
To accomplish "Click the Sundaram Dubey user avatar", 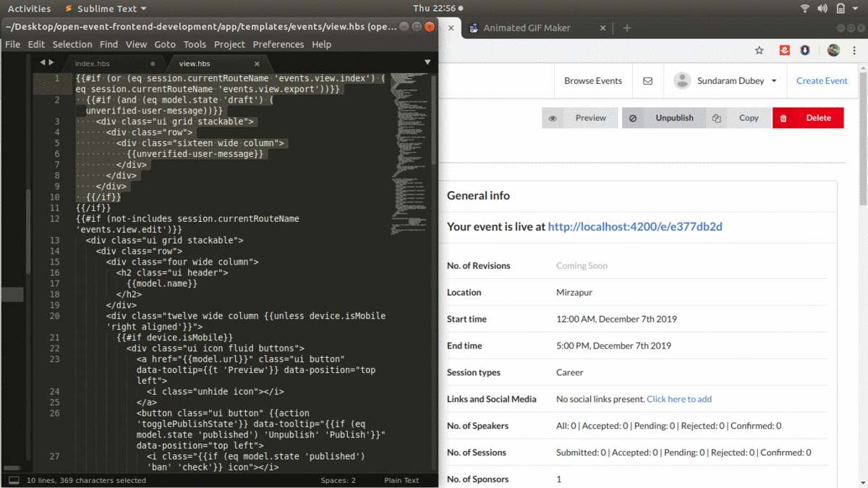I will pyautogui.click(x=682, y=81).
